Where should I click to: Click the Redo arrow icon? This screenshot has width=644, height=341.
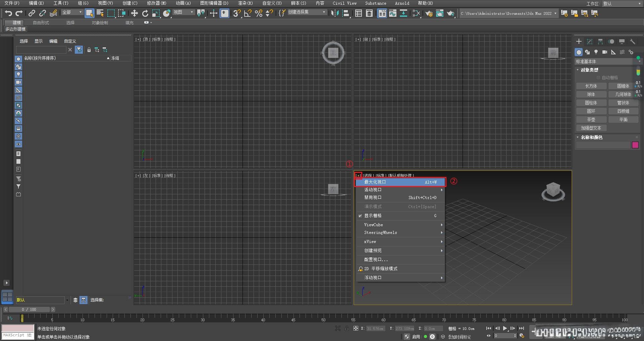tap(19, 13)
